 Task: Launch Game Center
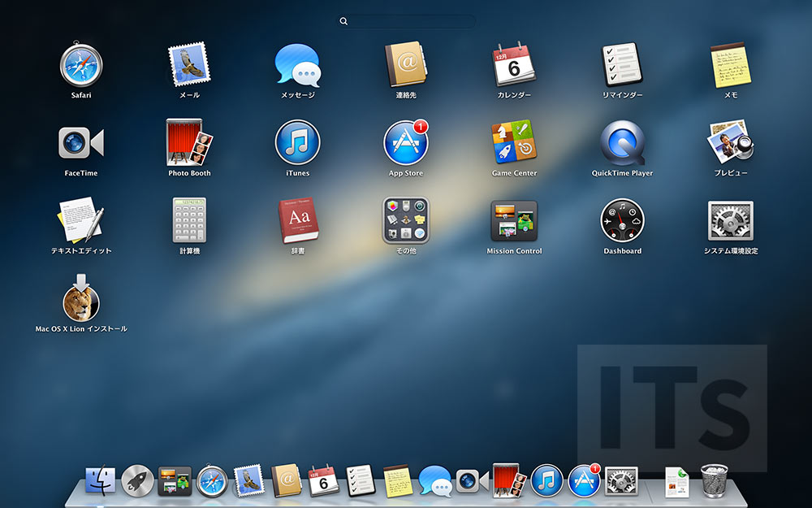[513, 145]
